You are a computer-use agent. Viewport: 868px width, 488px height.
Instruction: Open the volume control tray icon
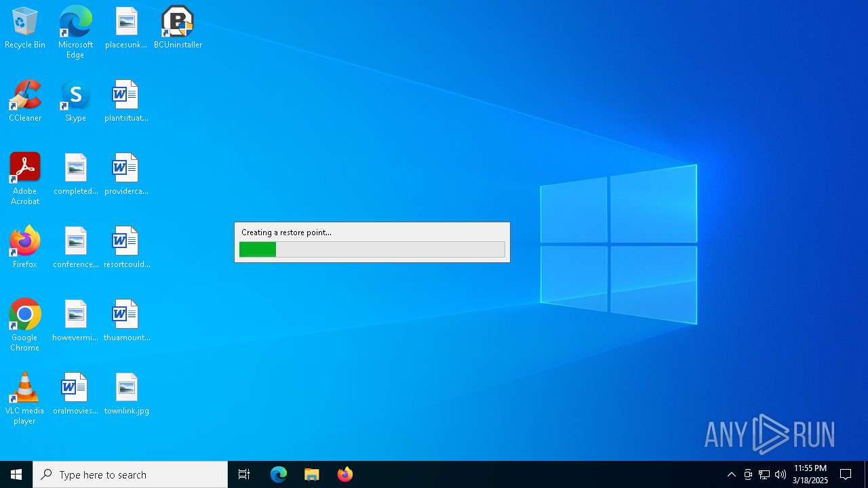(781, 474)
